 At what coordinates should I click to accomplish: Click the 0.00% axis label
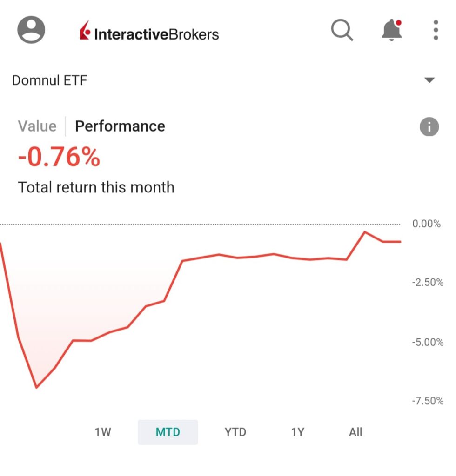click(426, 224)
